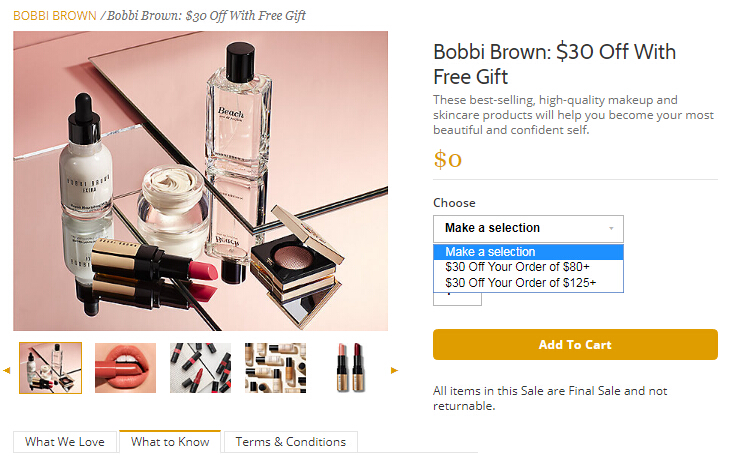The width and height of the screenshot is (739, 462).
Task: Open the Choose selection dropdown
Action: (528, 228)
